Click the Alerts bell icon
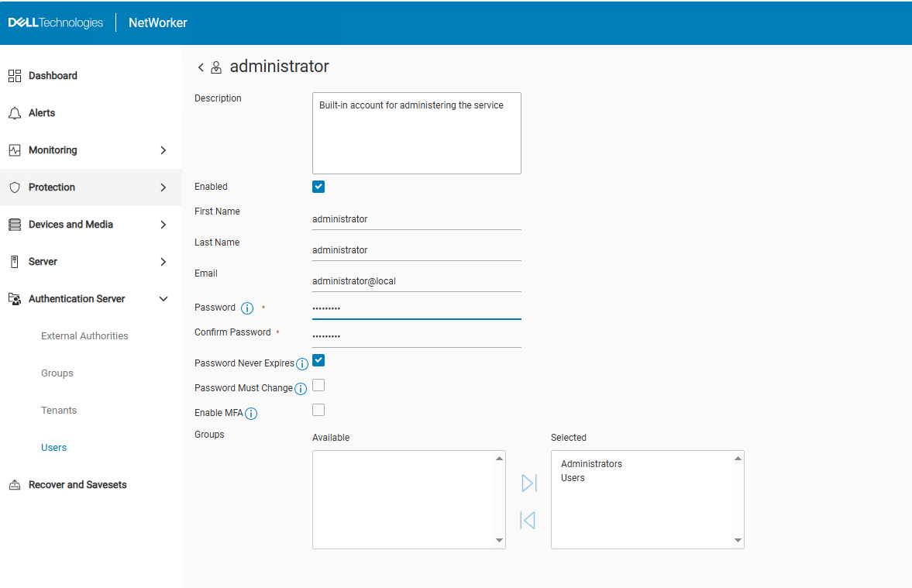Image resolution: width=912 pixels, height=588 pixels. [x=15, y=112]
